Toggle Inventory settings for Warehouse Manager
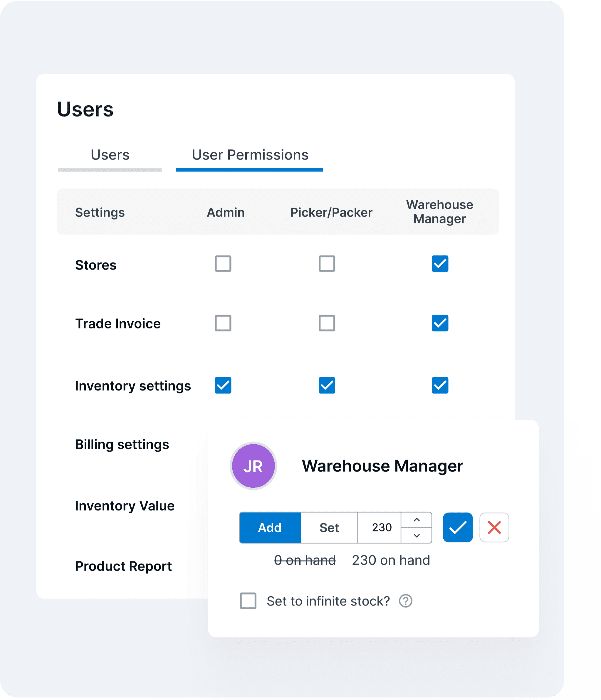The image size is (601, 700). point(440,385)
